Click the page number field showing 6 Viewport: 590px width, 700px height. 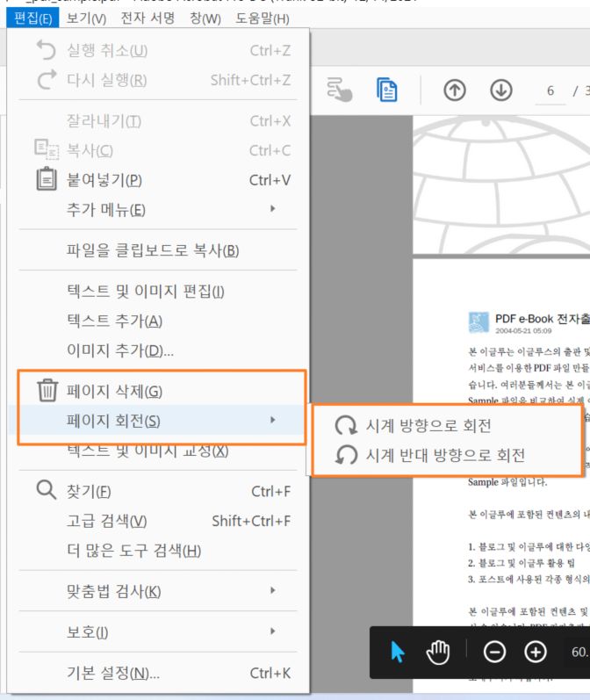click(550, 91)
